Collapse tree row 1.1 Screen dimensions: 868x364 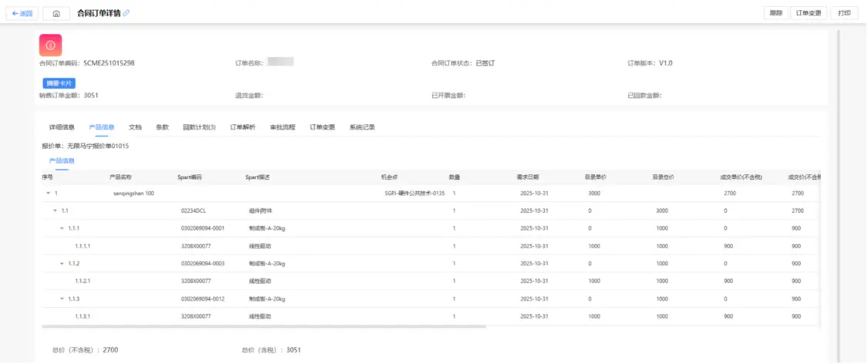[x=55, y=211]
